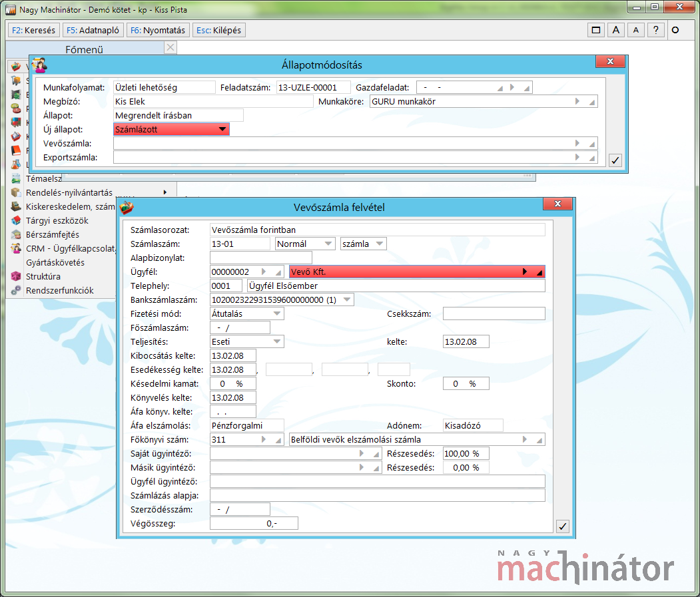This screenshot has height=597, width=700.
Task: Click the Struktúra cube icon
Action: [x=15, y=276]
